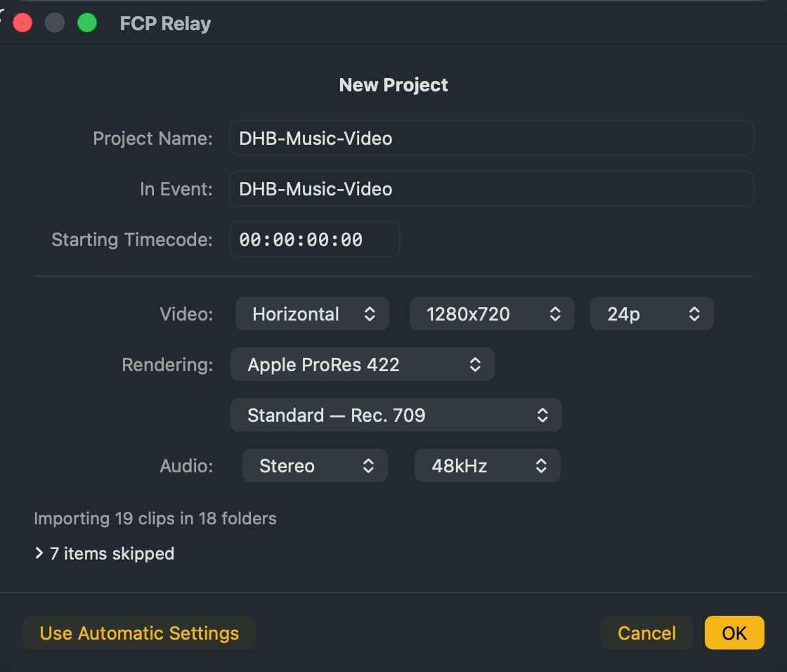
Task: Close the FCP Relay window
Action: click(22, 23)
